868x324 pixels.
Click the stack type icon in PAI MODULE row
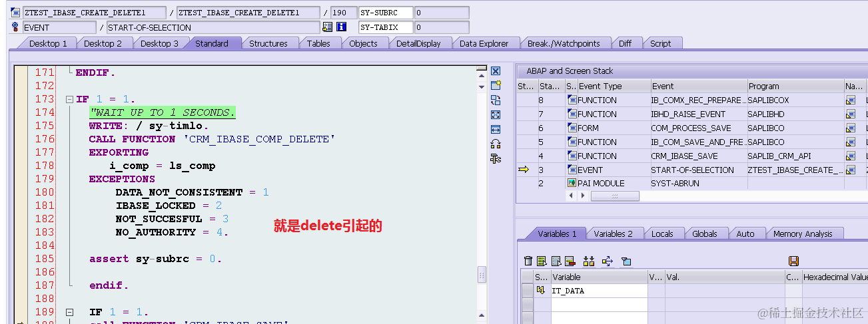tap(572, 184)
